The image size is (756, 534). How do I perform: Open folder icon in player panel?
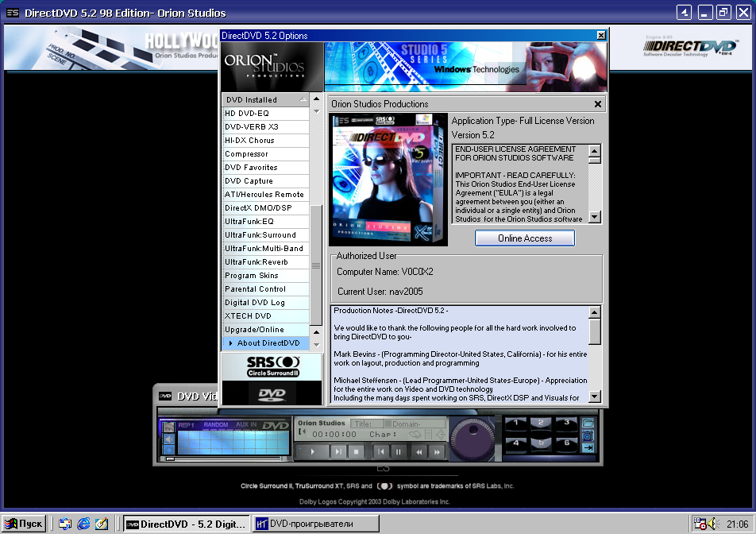(x=588, y=424)
